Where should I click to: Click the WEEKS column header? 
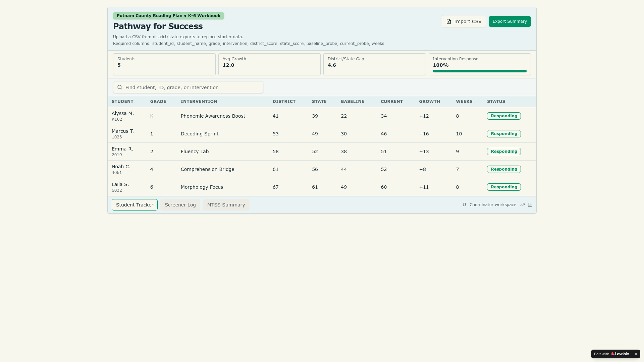[464, 102]
